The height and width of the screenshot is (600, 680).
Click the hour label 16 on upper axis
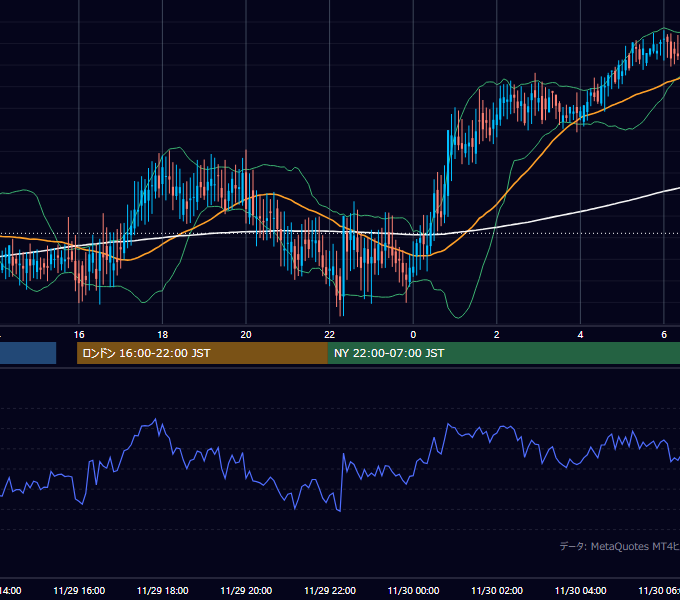click(x=79, y=335)
